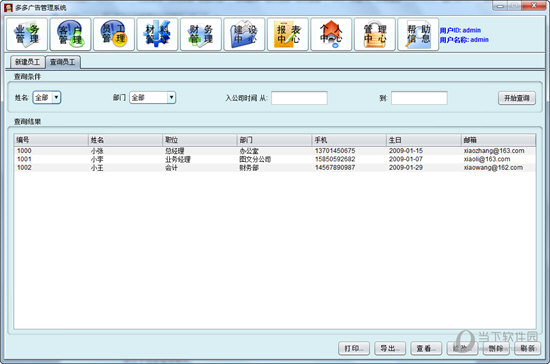This screenshot has width=550, height=364.
Task: Select the row with 编号 1000
Action: tap(275, 151)
